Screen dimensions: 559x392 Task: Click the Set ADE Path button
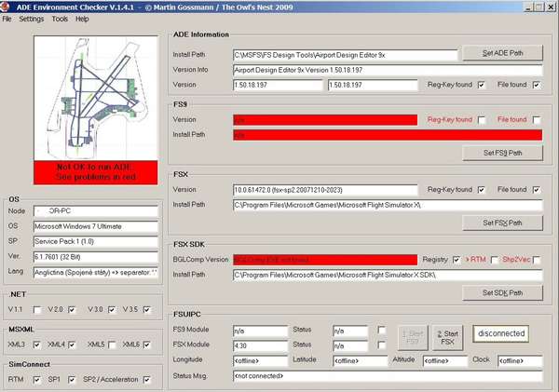coord(502,52)
